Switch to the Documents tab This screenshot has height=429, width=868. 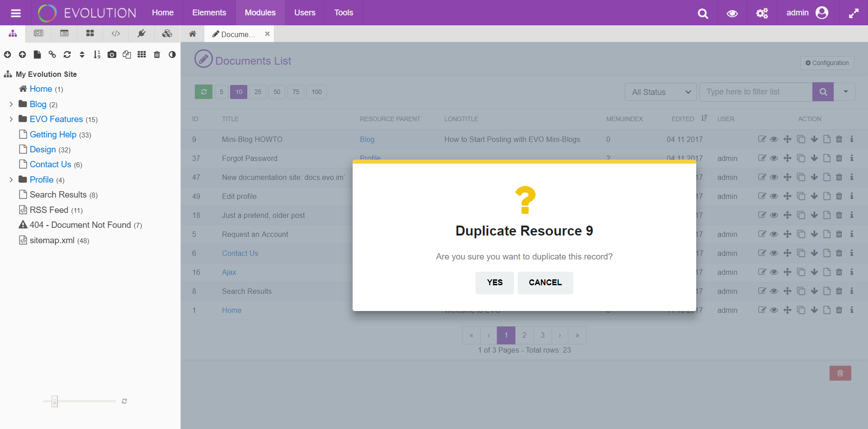(237, 34)
